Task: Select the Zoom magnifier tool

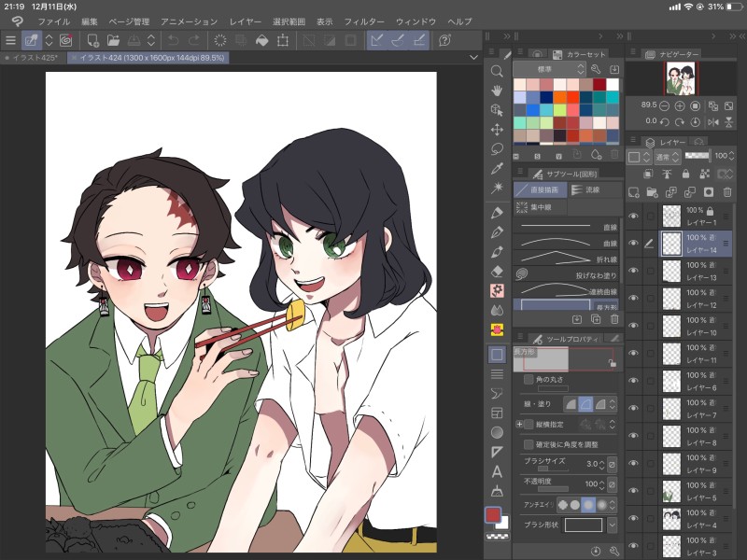Action: pyautogui.click(x=497, y=71)
